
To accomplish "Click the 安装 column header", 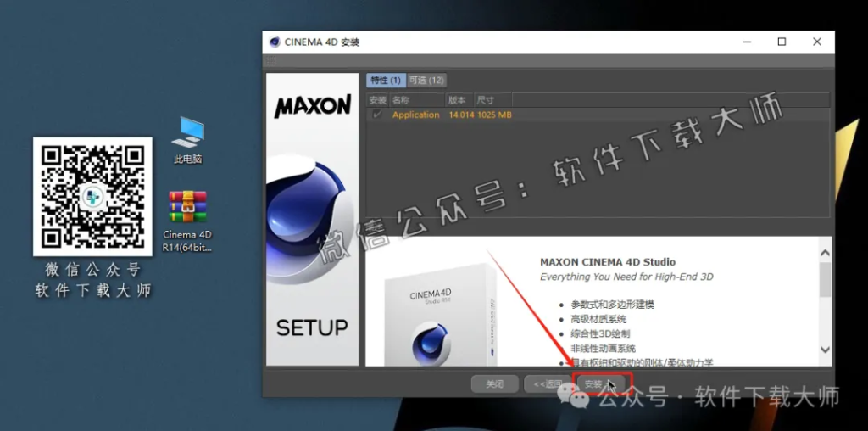I will coord(377,100).
